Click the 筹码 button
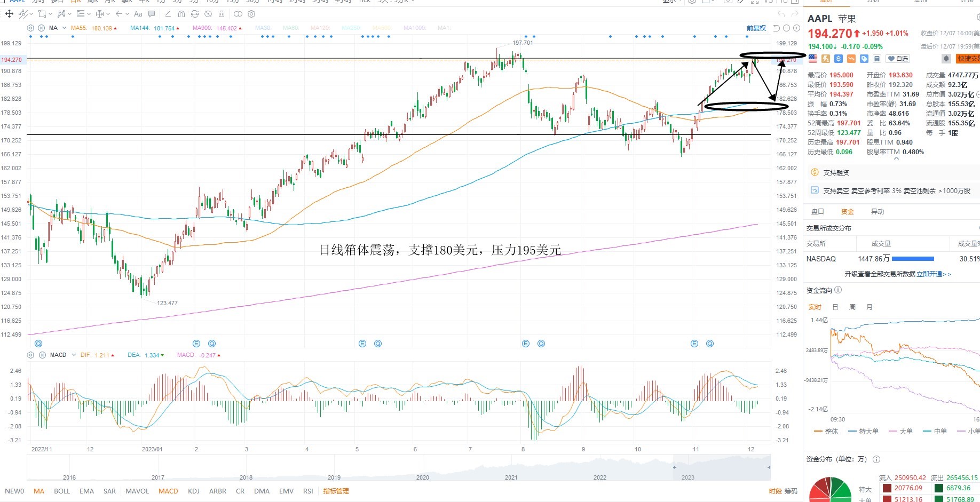The width and height of the screenshot is (980, 502). (x=791, y=491)
